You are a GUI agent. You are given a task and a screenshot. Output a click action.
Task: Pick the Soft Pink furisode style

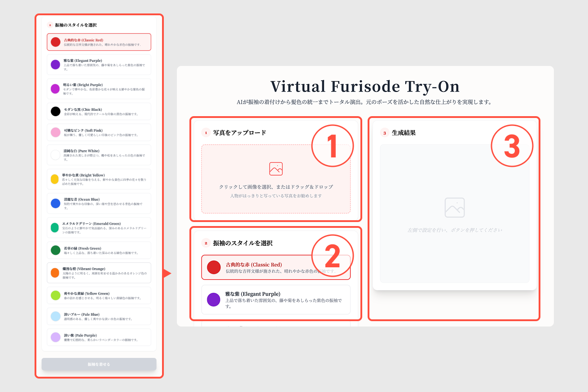(99, 132)
